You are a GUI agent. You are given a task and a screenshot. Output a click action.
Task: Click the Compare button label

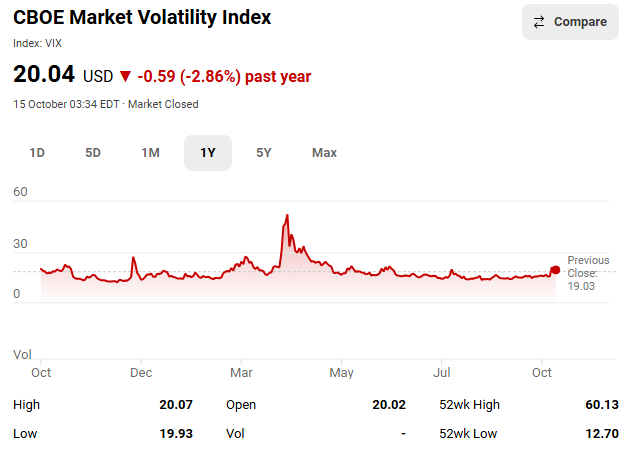click(x=580, y=22)
